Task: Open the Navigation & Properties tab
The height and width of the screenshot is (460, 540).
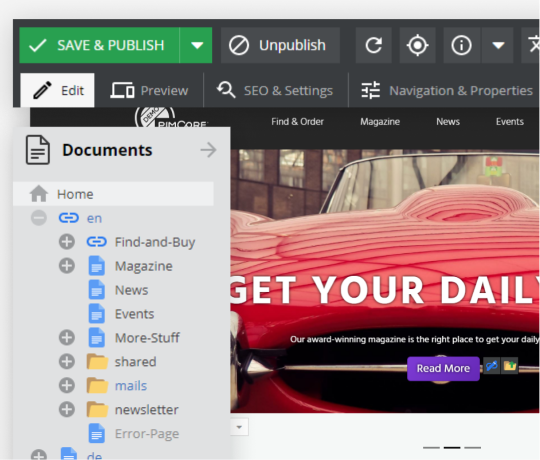Action: point(447,91)
